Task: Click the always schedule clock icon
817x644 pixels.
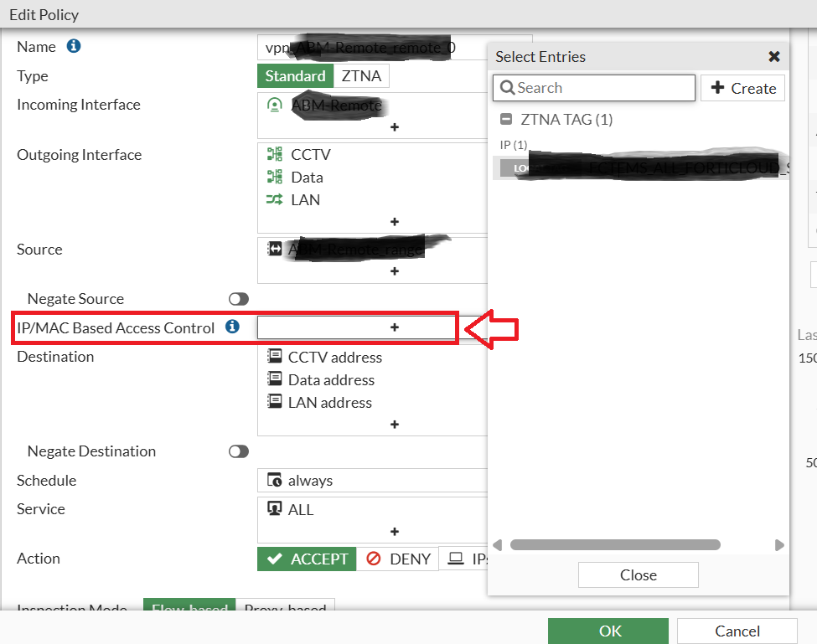Action: (275, 480)
